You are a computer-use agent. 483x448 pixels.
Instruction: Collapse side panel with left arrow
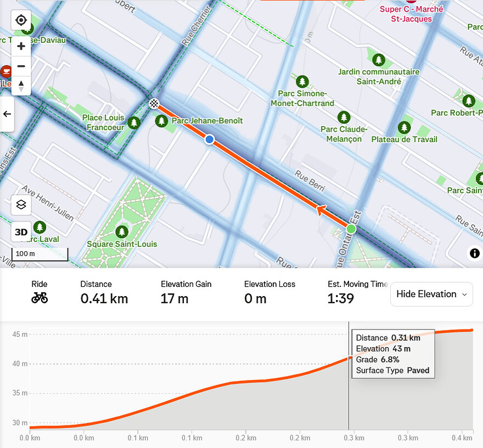[x=7, y=114]
